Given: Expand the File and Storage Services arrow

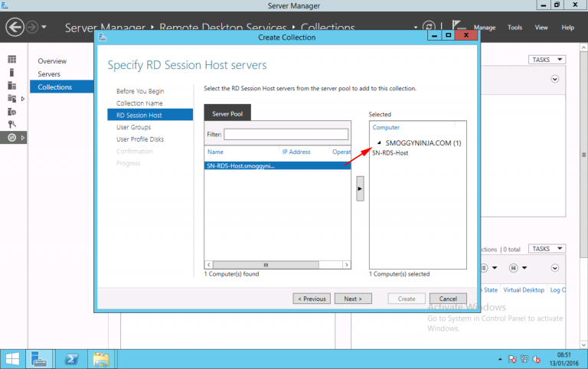Looking at the screenshot, I should pyautogui.click(x=23, y=99).
